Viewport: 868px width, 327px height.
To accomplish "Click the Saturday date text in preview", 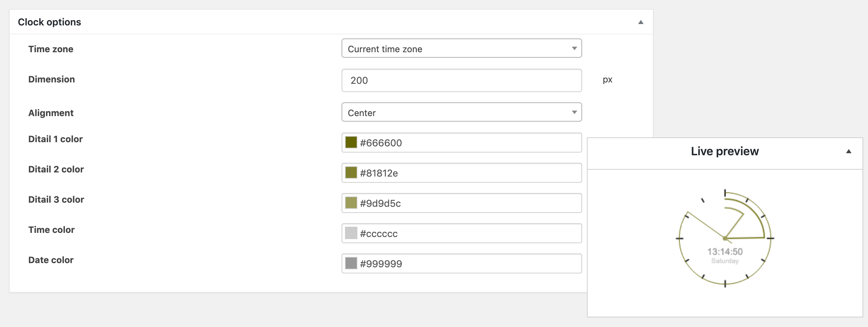I will (725, 261).
